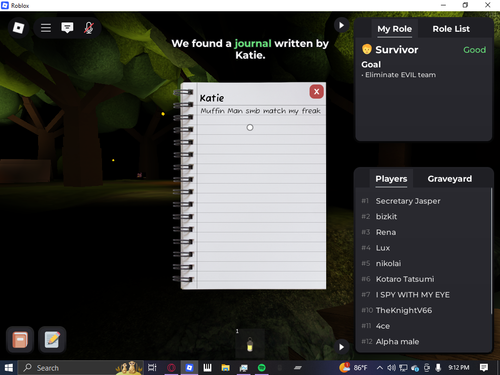Viewport: 500px width, 375px height.
Task: Select the lantern item in hotbar
Action: tap(250, 344)
